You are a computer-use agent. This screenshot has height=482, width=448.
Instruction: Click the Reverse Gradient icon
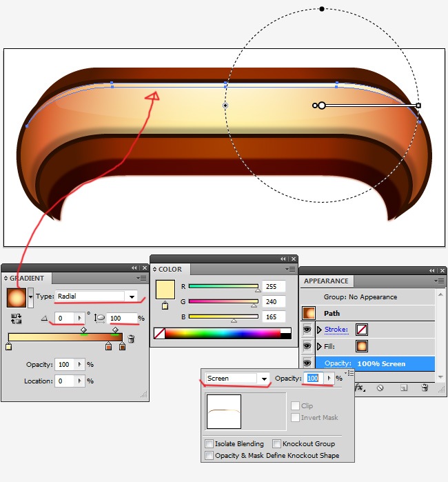[x=16, y=319]
